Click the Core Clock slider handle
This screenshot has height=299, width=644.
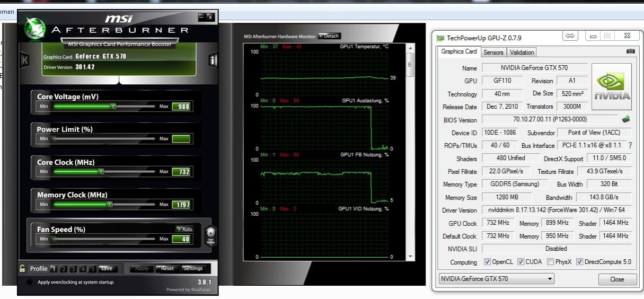pyautogui.click(x=101, y=172)
